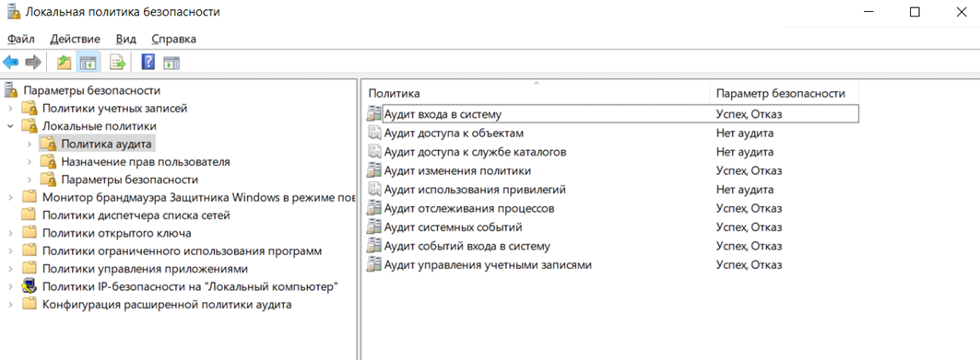
Task: Click the Политики IP-безопасности computer icon
Action: [29, 287]
